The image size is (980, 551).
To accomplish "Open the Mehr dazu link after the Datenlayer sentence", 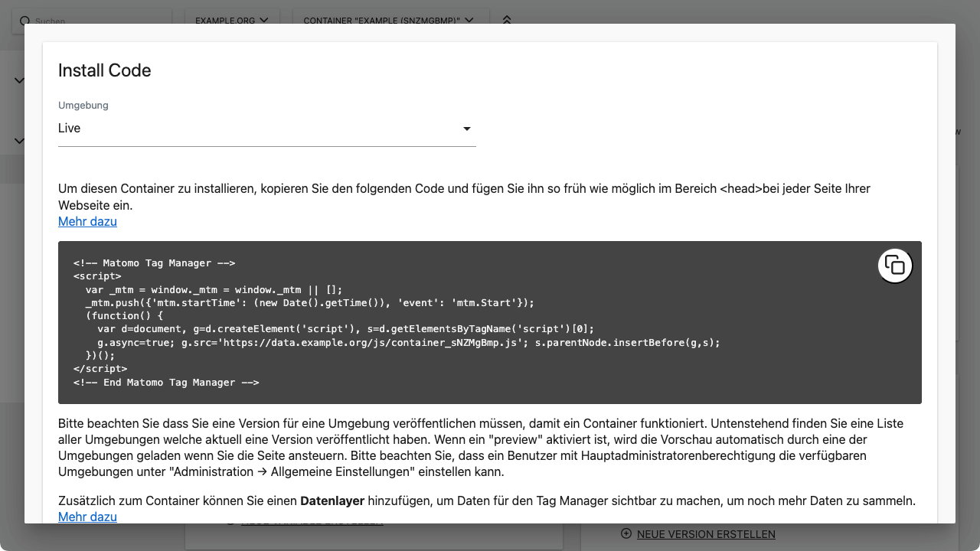I will pyautogui.click(x=87, y=517).
